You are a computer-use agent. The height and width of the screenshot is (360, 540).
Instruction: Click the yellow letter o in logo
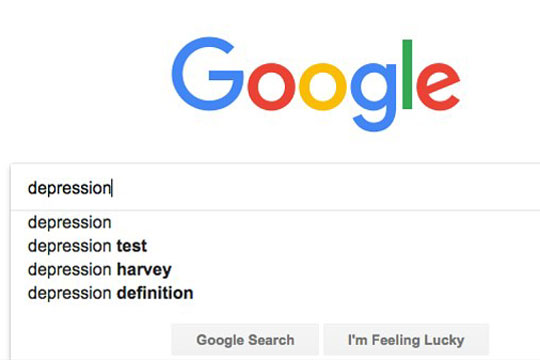pos(322,87)
